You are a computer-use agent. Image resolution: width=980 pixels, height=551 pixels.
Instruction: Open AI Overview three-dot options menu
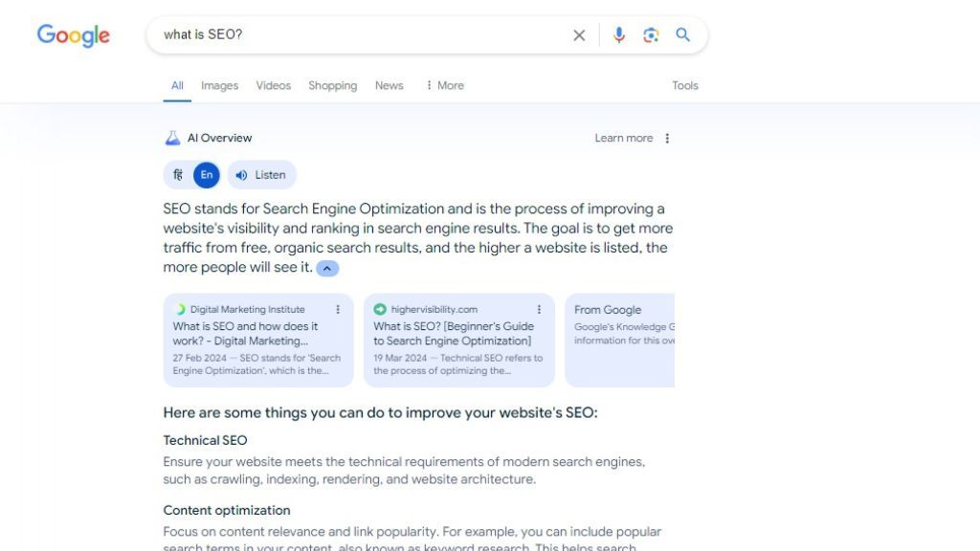tap(667, 138)
